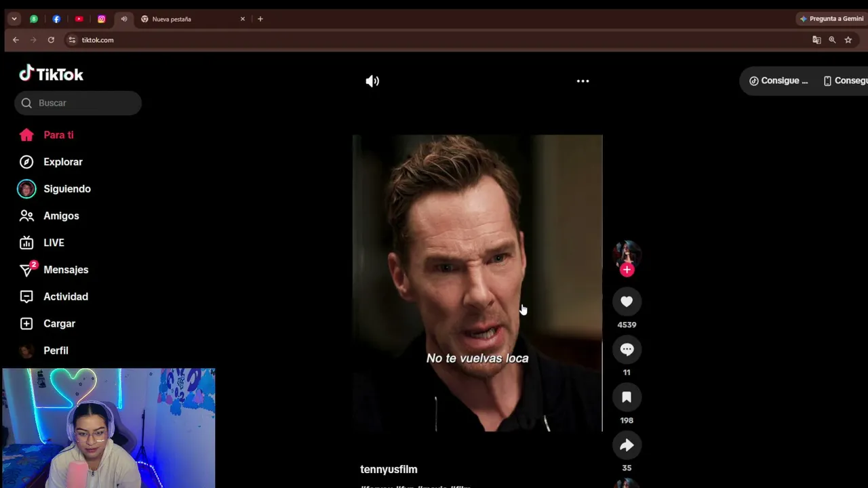Go back in the browser
The height and width of the screenshot is (488, 868).
[16, 40]
